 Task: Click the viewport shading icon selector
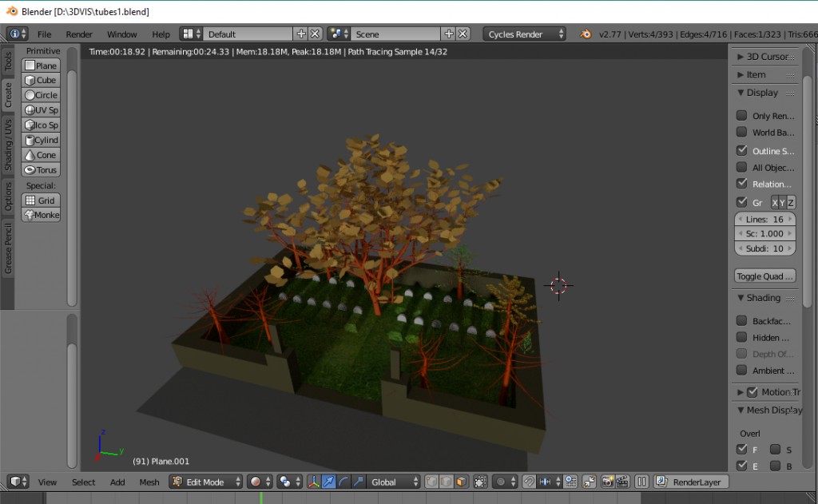click(x=256, y=482)
